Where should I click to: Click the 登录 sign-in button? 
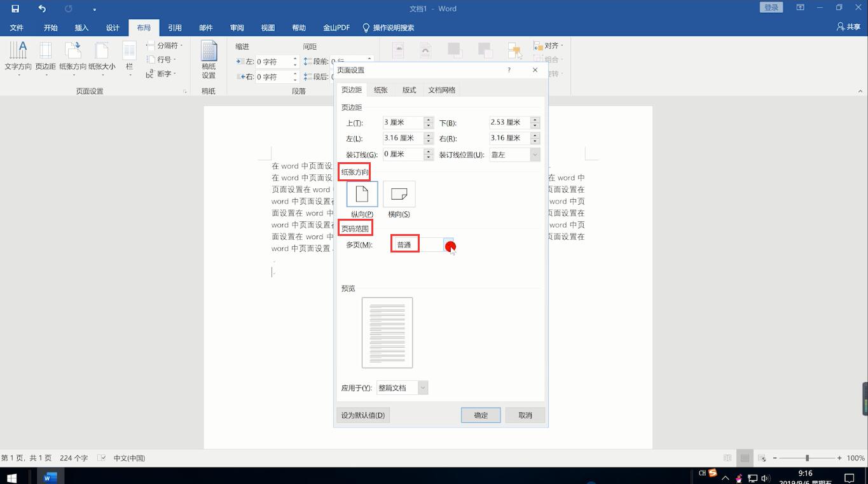click(771, 8)
